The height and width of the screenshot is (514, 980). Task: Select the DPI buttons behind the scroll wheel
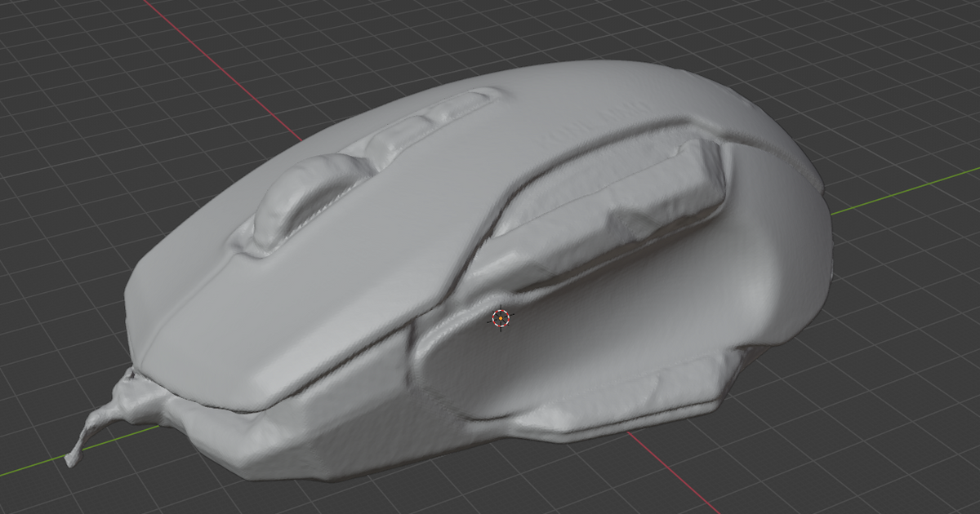[425, 122]
